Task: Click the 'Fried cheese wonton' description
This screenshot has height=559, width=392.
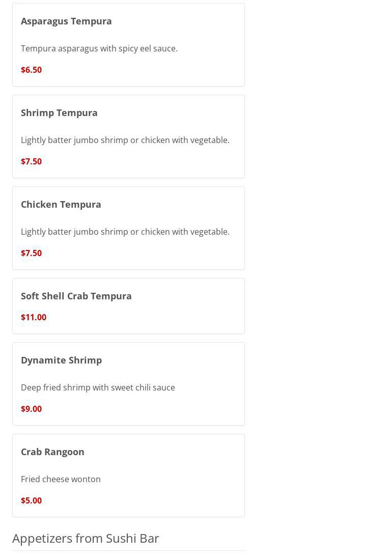Action: pos(61,479)
